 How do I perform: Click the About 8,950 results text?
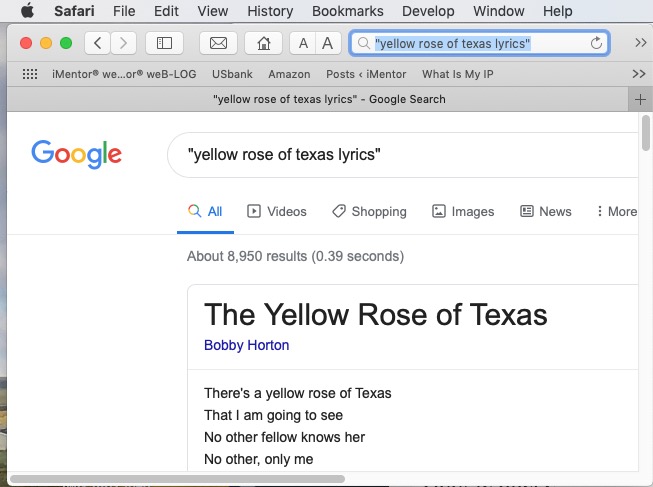point(295,256)
